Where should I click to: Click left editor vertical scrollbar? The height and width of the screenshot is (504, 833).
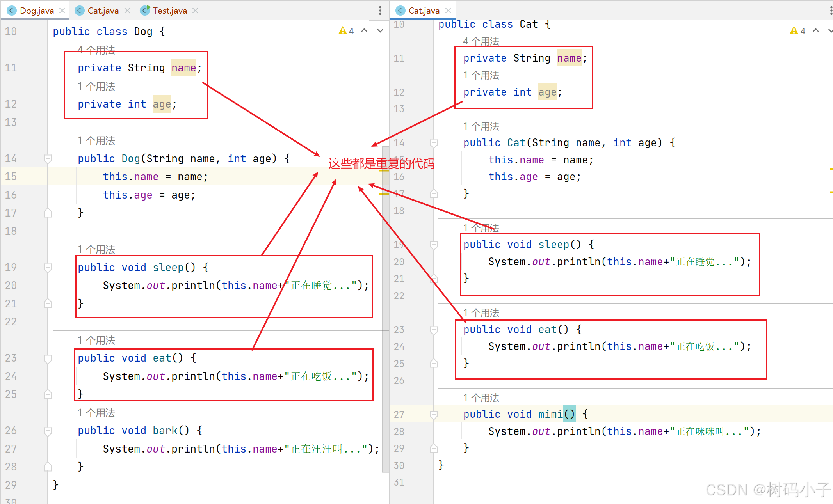(x=386, y=312)
